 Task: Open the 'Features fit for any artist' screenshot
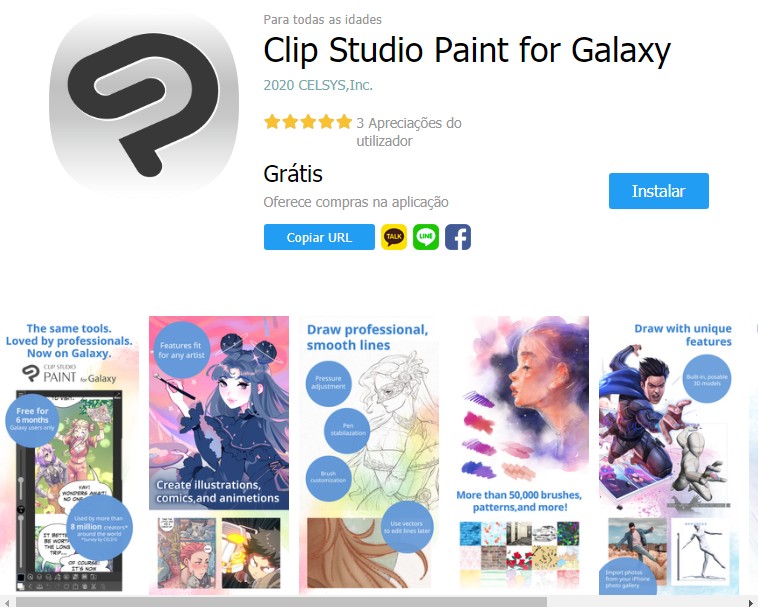[x=219, y=455]
